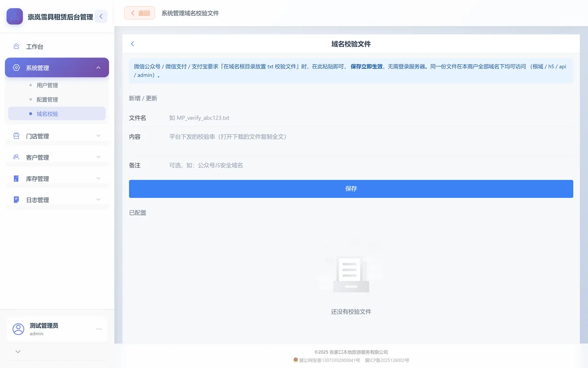Viewport: 588px width, 368px height.
Task: Expand 门店管理 submenu chevron
Action: [x=98, y=136]
